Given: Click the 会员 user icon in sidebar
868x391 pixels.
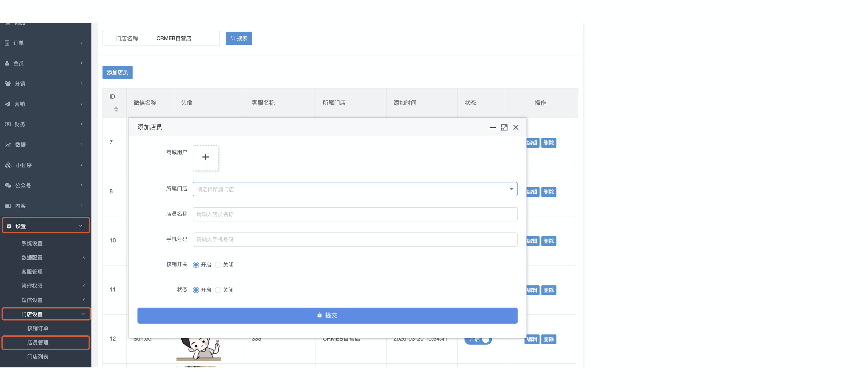Looking at the screenshot, I should (x=7, y=63).
